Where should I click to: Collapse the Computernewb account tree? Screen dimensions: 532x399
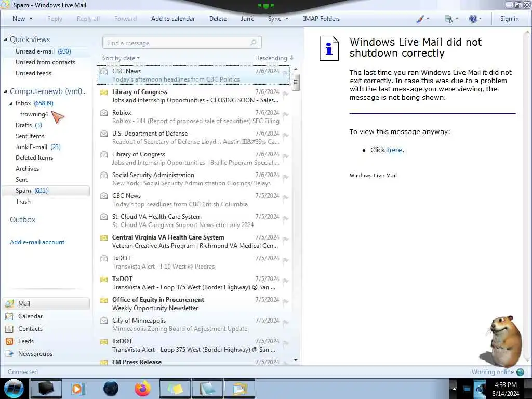pos(5,91)
